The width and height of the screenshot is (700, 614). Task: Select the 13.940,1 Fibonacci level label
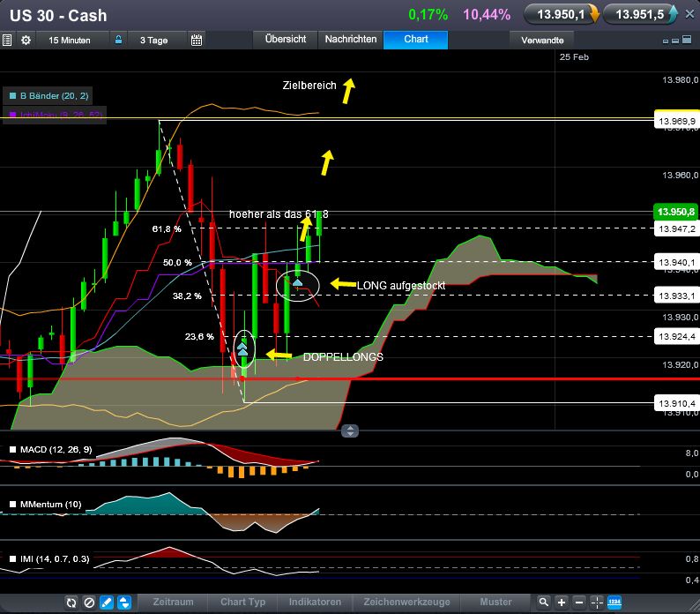(677, 262)
